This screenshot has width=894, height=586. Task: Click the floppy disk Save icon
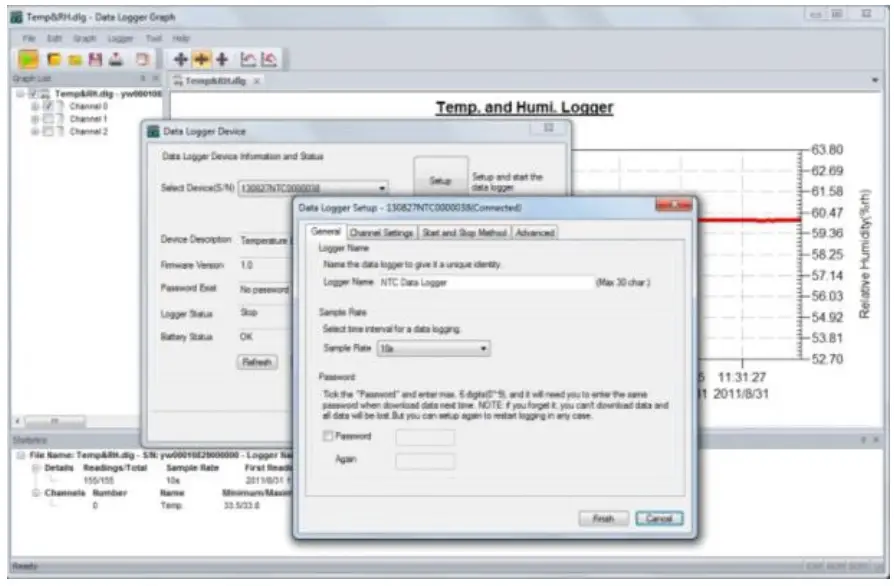(x=94, y=59)
